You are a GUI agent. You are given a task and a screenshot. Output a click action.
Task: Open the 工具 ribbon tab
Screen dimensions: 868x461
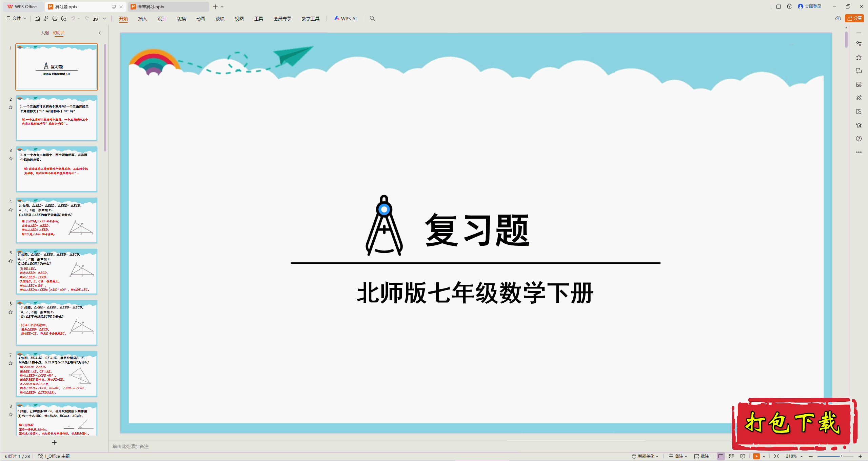259,19
